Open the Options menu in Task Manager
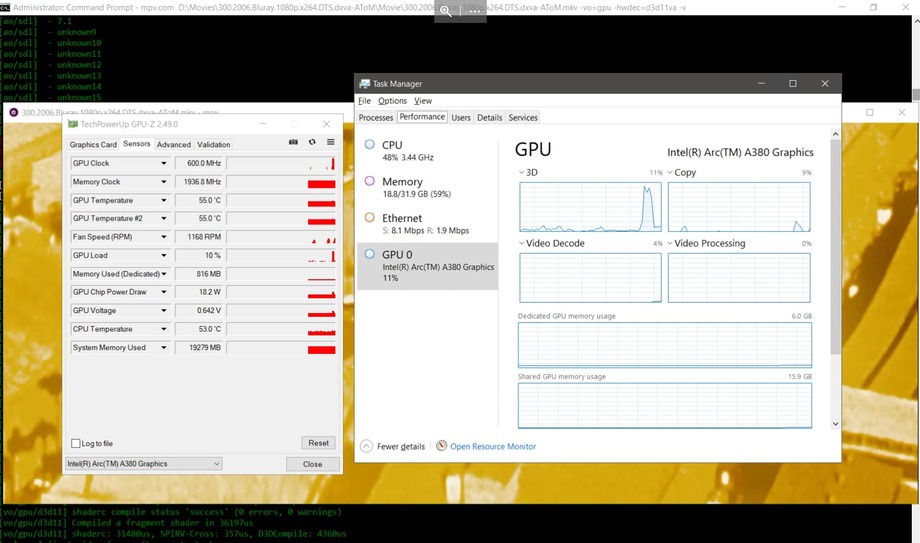Screen dimensions: 920x543 [x=393, y=101]
